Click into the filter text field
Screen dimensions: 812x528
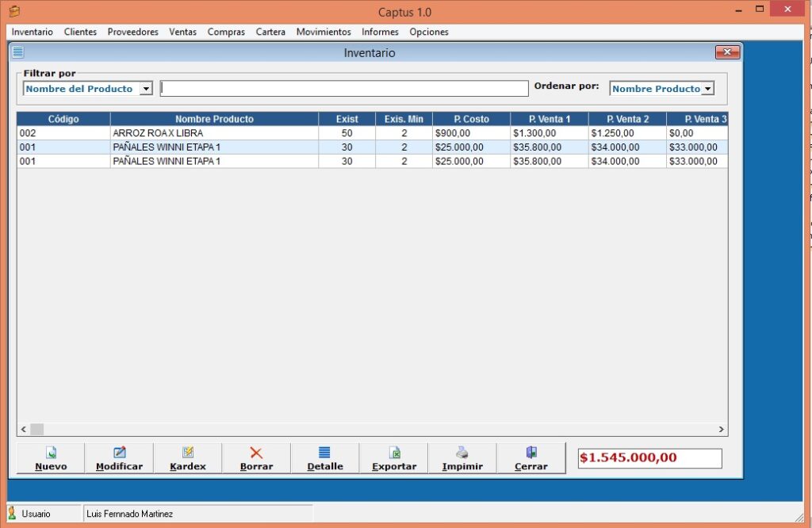pyautogui.click(x=344, y=89)
